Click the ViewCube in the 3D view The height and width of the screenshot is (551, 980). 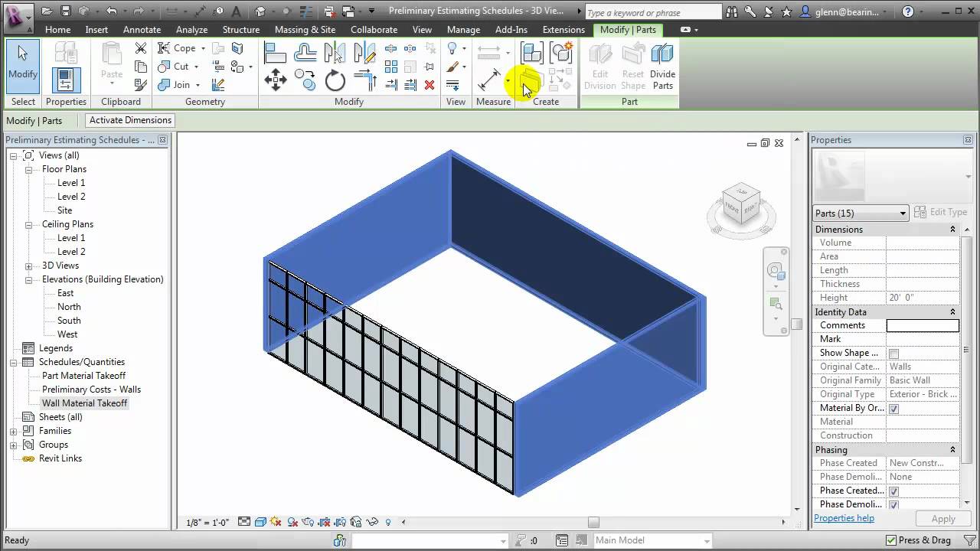point(741,204)
